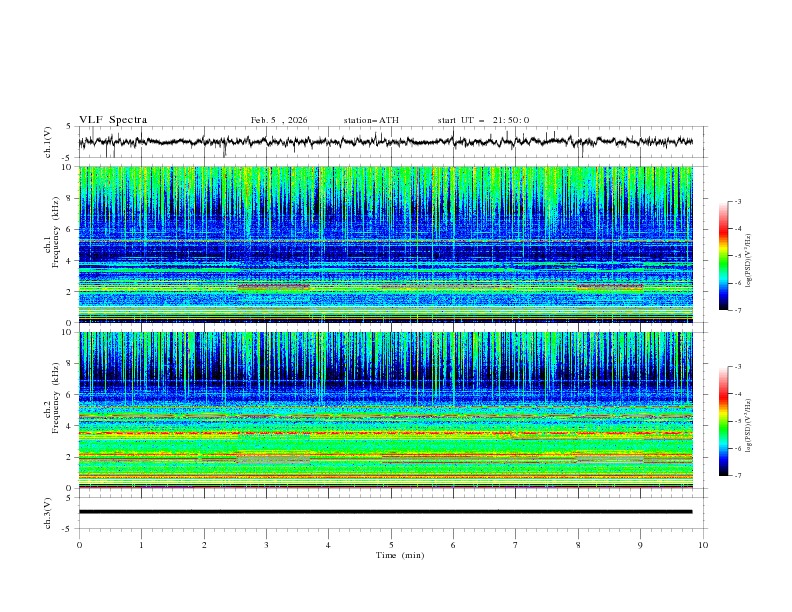
Task: Click the ch.1 voltage waveform trace
Action: (x=385, y=141)
